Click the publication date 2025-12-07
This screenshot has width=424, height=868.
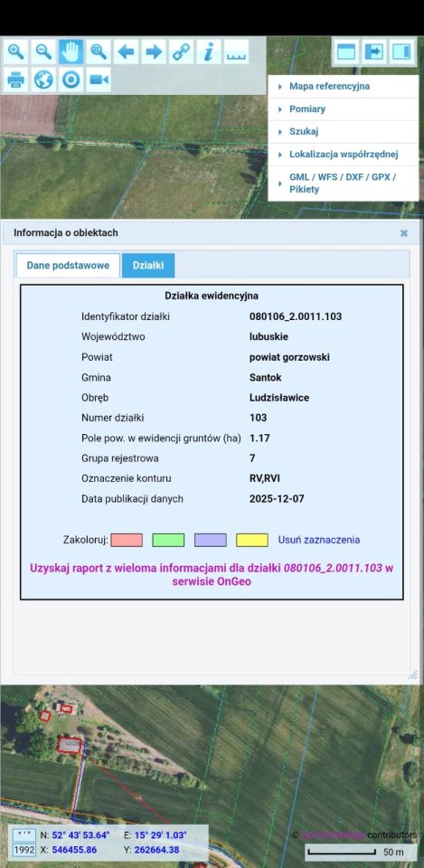pyautogui.click(x=277, y=499)
